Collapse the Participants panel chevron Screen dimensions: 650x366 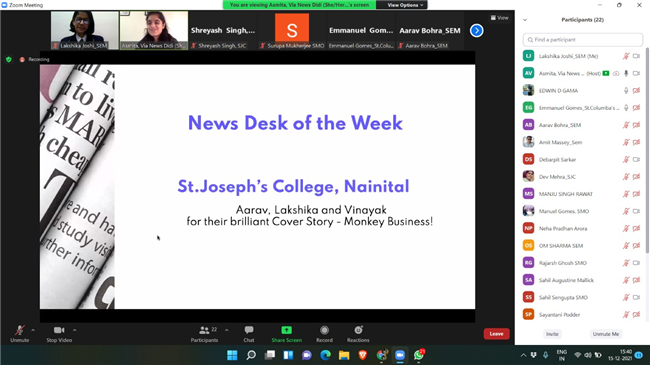(525, 20)
